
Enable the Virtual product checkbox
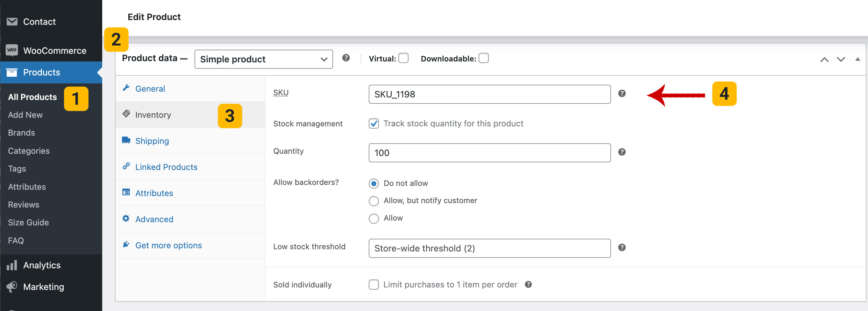(x=403, y=58)
